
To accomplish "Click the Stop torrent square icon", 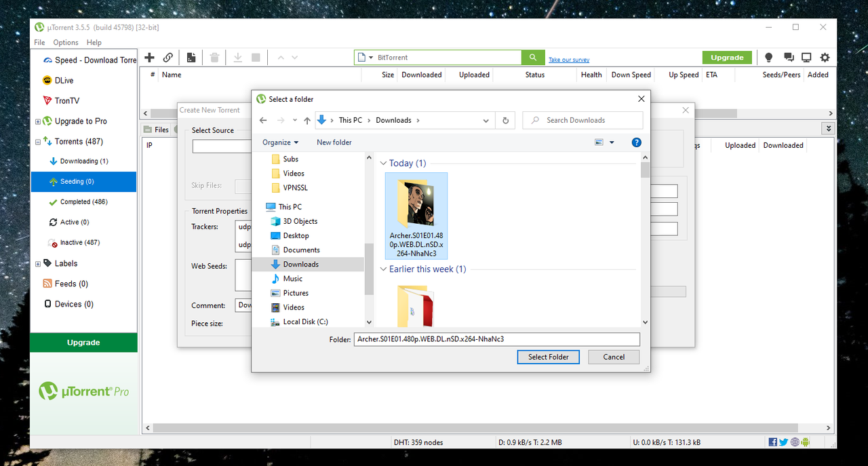I will point(256,58).
